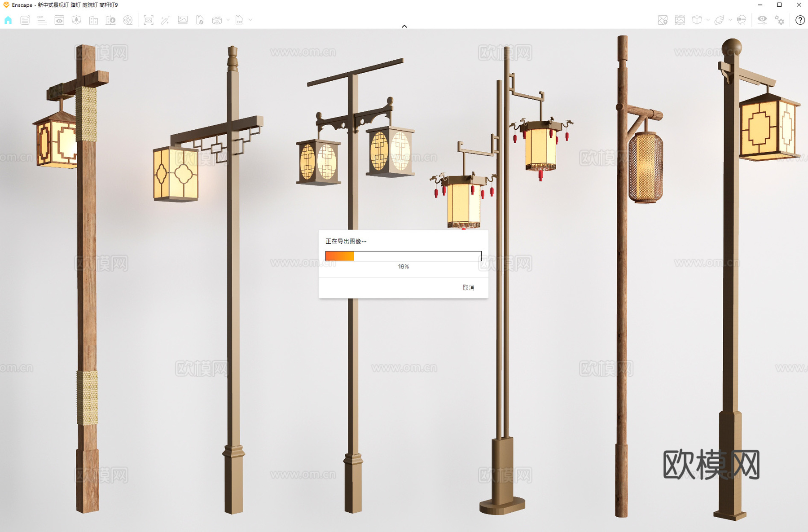Enable the VR headset mode
Image resolution: width=808 pixels, height=532 pixels.
tap(742, 20)
